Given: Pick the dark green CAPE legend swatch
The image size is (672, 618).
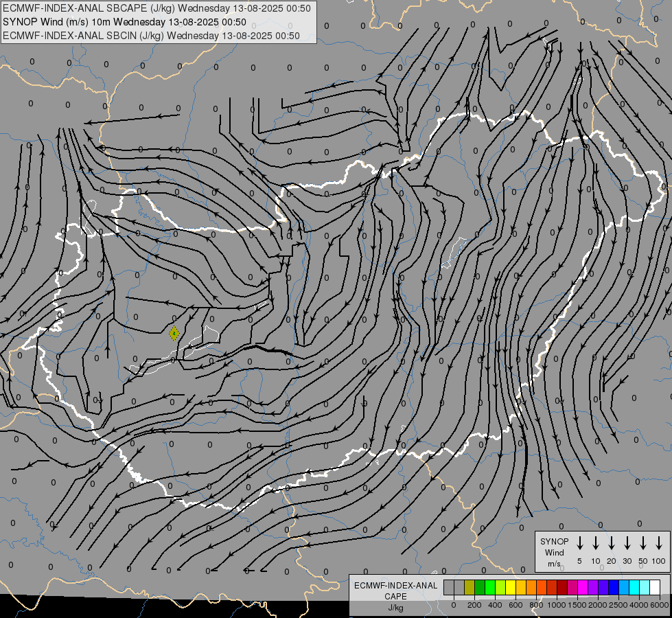Looking at the screenshot, I should (x=480, y=587).
